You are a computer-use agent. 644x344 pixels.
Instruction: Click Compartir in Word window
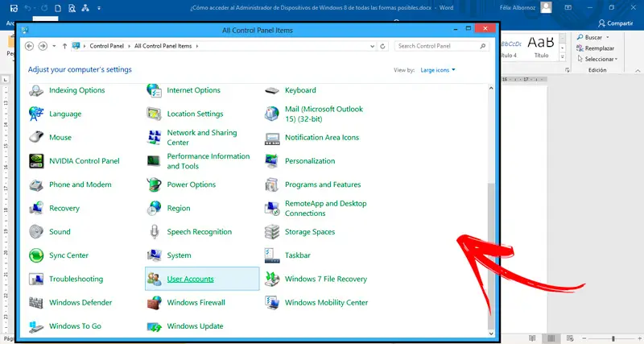[x=615, y=23]
